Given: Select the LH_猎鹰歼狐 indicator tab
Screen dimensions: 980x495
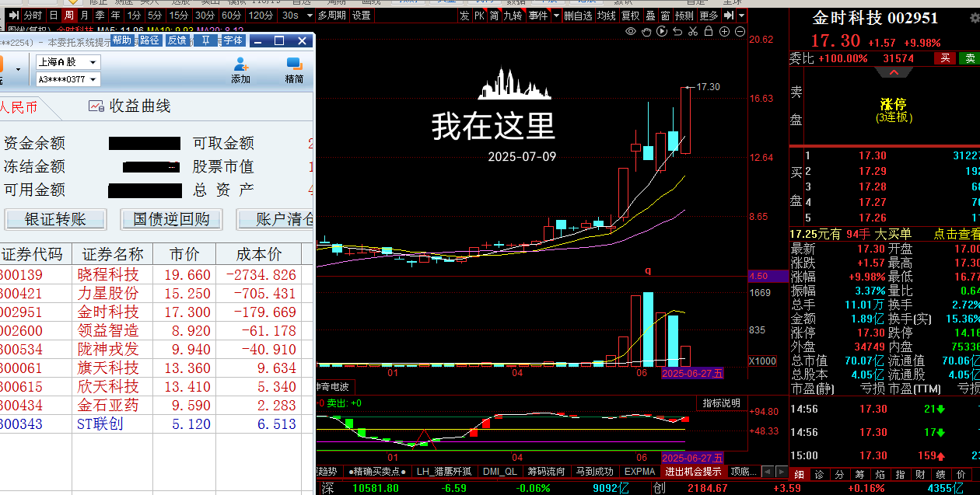Looking at the screenshot, I should point(444,471).
